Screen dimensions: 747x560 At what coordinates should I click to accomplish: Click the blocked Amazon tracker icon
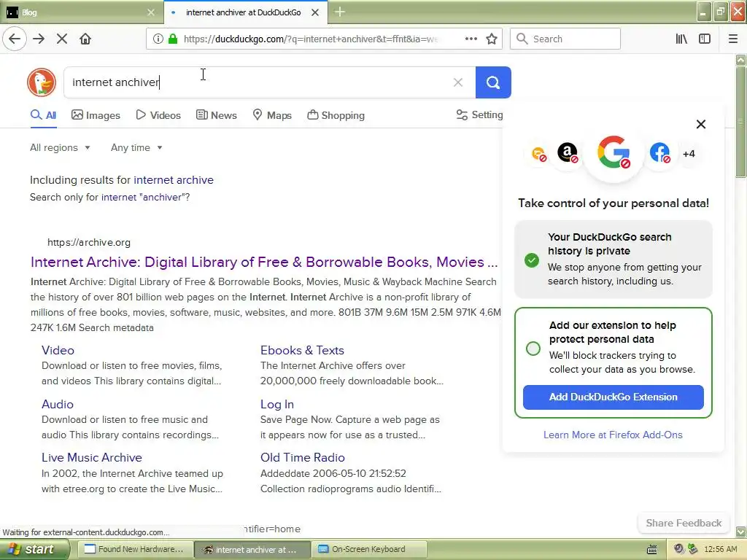(x=568, y=153)
